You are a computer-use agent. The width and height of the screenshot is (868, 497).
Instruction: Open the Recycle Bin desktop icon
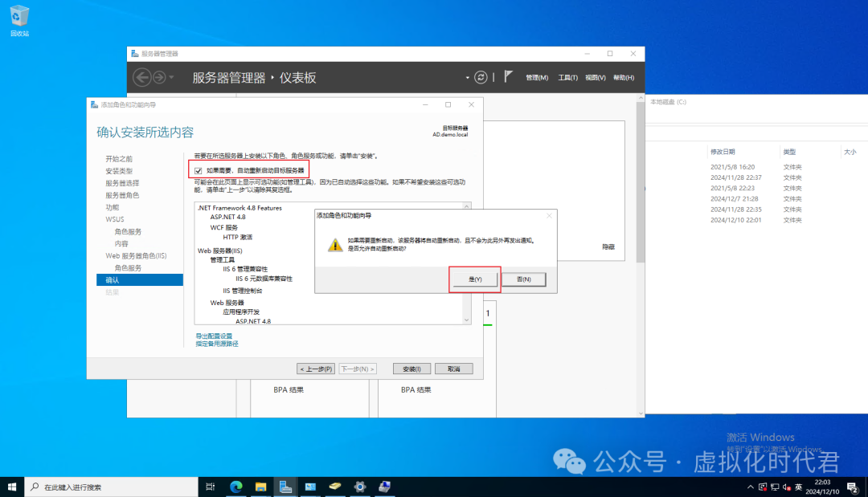click(x=19, y=20)
